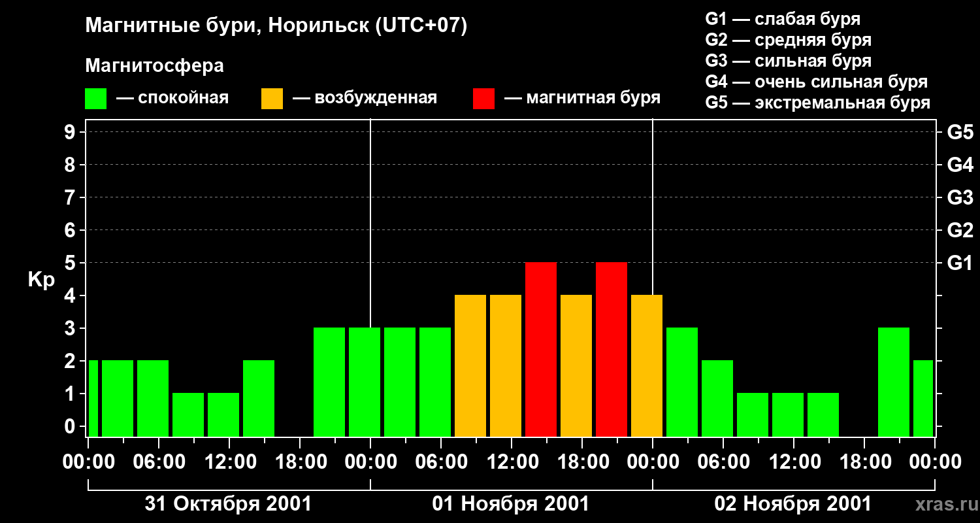Click '18:00' time label above 02 Ноября 2001
980x523 pixels.
click(866, 462)
